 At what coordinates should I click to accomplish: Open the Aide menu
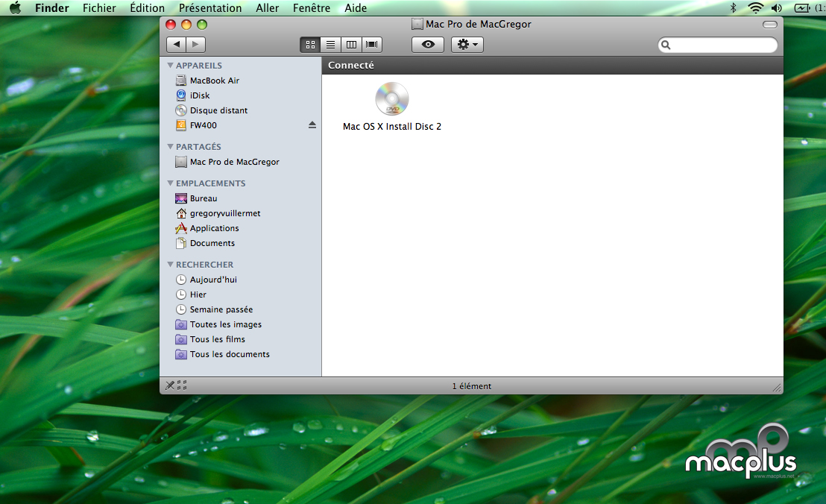(356, 8)
